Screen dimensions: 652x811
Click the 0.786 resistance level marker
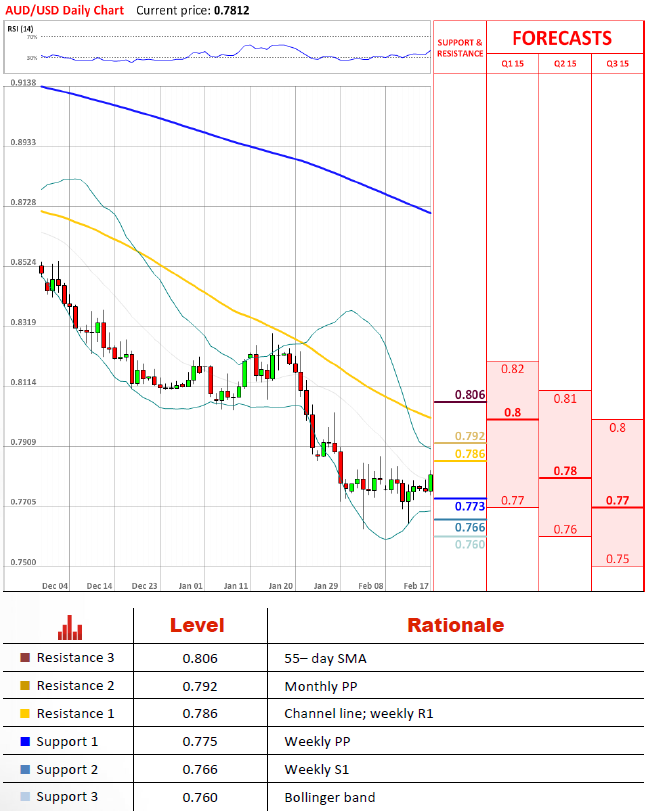coord(469,454)
